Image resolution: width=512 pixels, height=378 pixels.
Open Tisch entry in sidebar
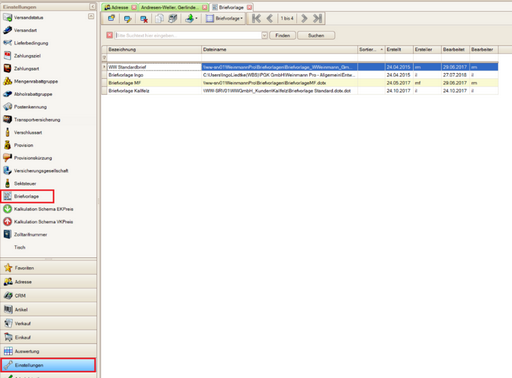pos(20,247)
